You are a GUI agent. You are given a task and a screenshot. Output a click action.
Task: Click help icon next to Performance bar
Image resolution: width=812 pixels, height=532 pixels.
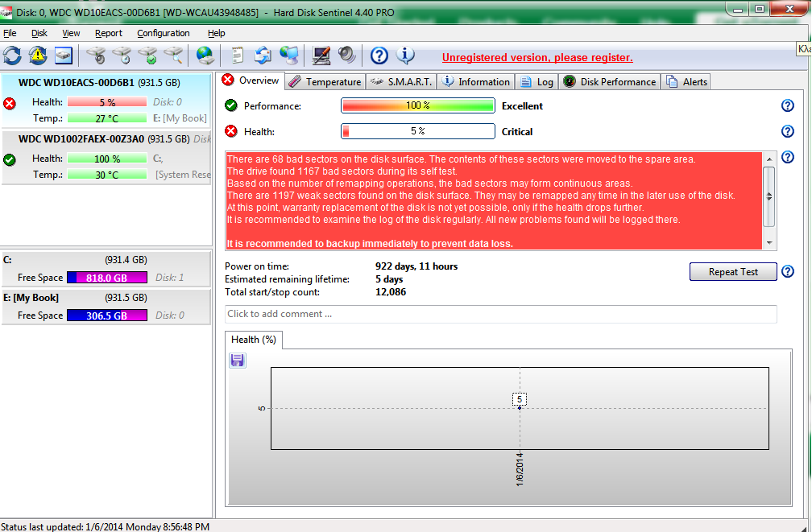point(787,105)
